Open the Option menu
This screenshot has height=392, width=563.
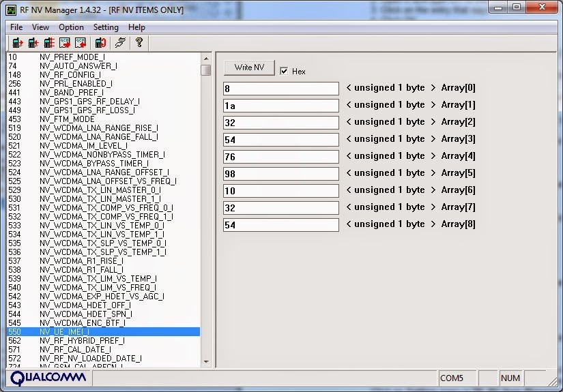point(71,27)
